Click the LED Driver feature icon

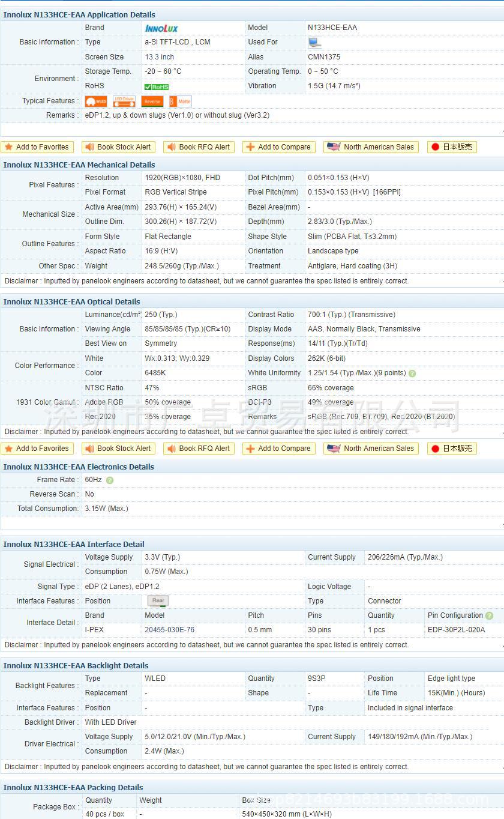point(124,101)
